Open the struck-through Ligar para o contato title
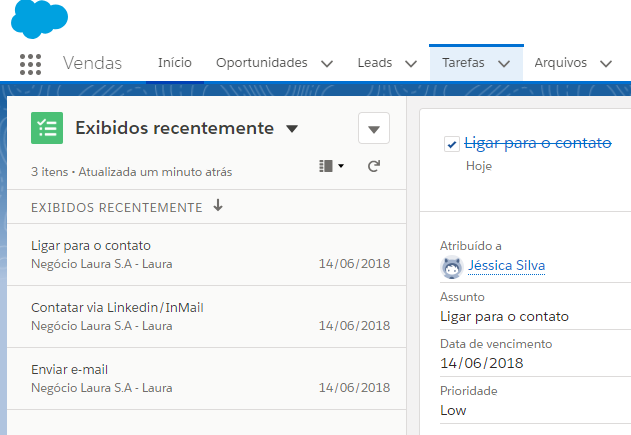 click(x=538, y=144)
